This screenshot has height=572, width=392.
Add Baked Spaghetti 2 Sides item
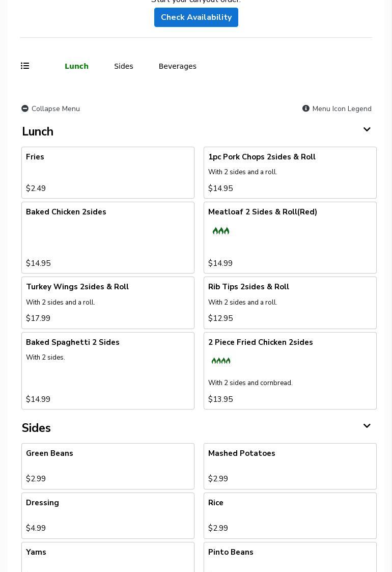pos(108,371)
